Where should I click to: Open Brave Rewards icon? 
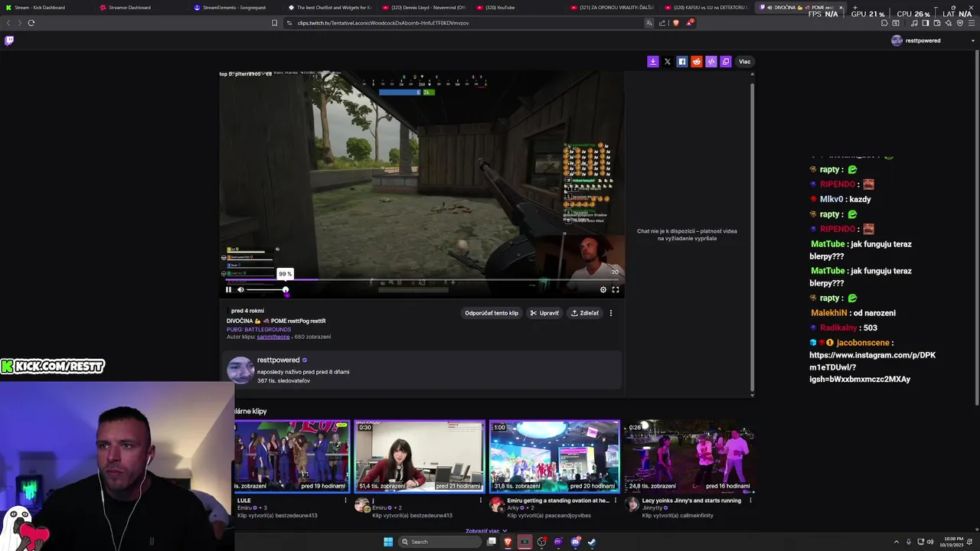(x=689, y=23)
